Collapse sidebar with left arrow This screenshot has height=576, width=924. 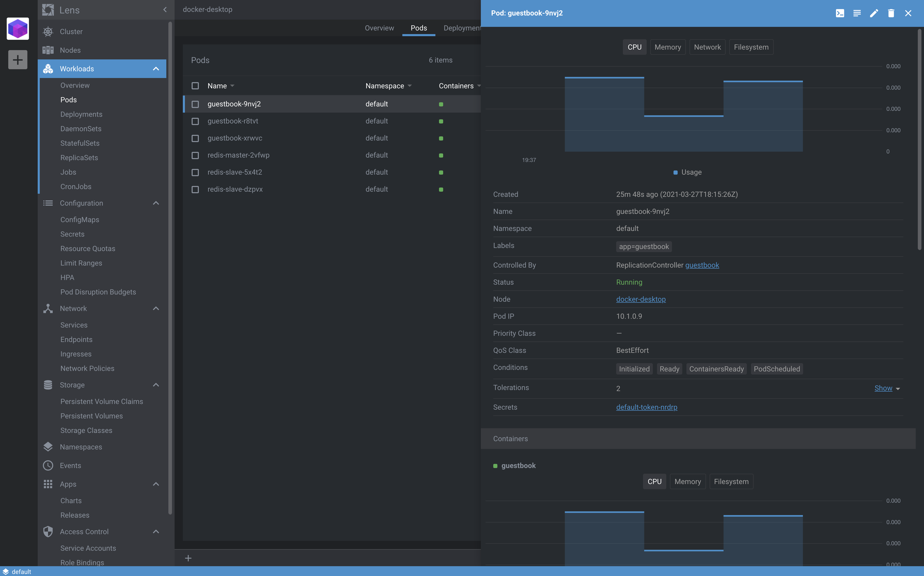coord(165,10)
